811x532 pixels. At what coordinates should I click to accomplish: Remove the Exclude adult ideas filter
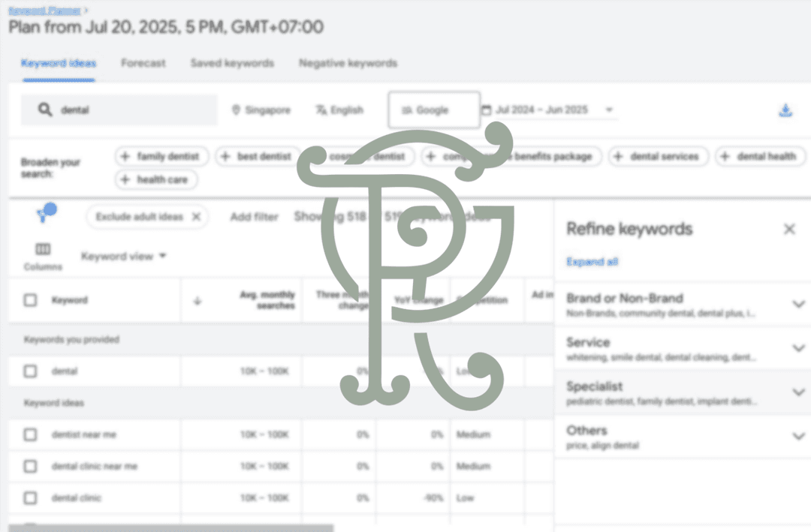pyautogui.click(x=196, y=217)
